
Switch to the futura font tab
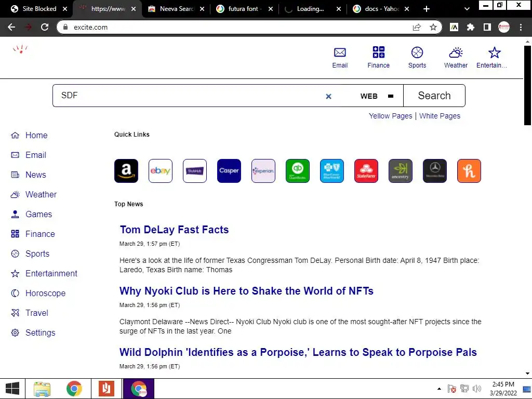coord(244,9)
